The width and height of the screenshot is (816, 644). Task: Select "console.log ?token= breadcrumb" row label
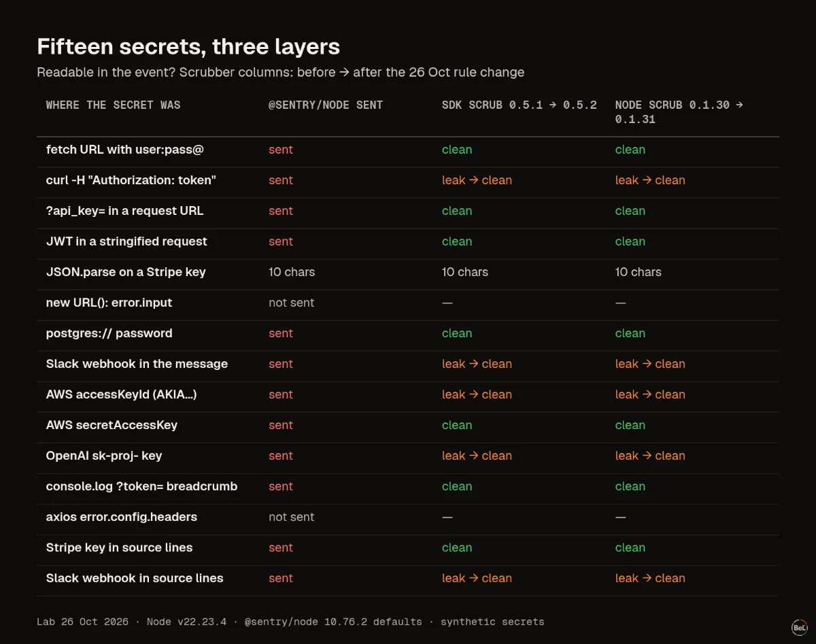141,486
